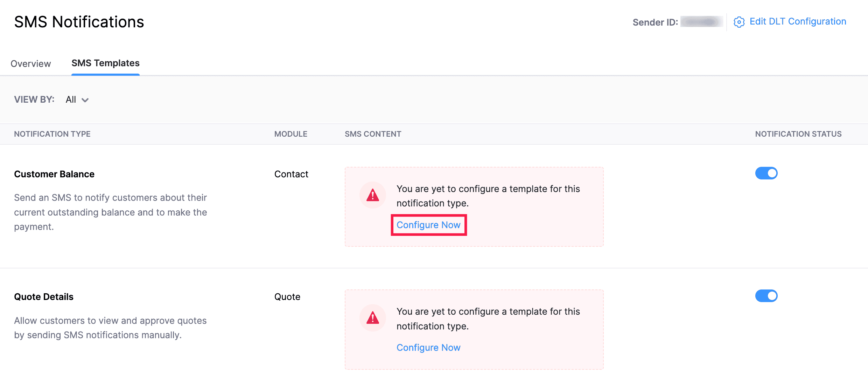Select the SMS Templates tab
Viewport: 868px width, 389px height.
105,63
